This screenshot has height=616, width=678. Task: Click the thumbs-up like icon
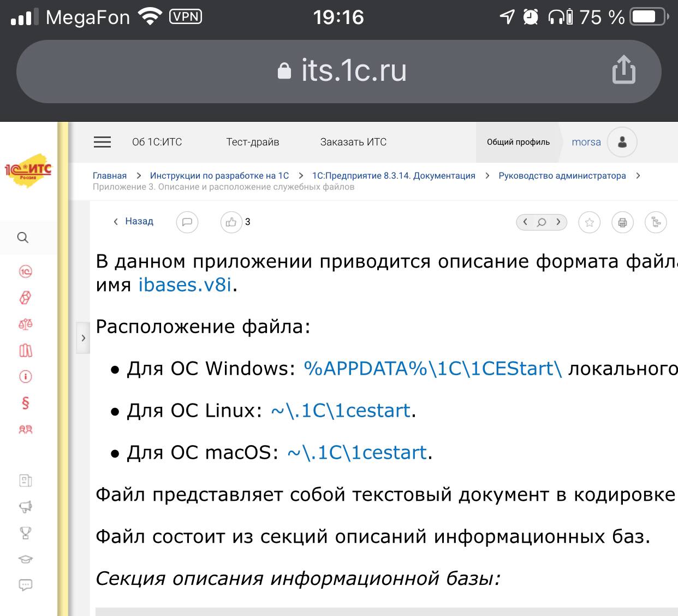[x=231, y=222]
